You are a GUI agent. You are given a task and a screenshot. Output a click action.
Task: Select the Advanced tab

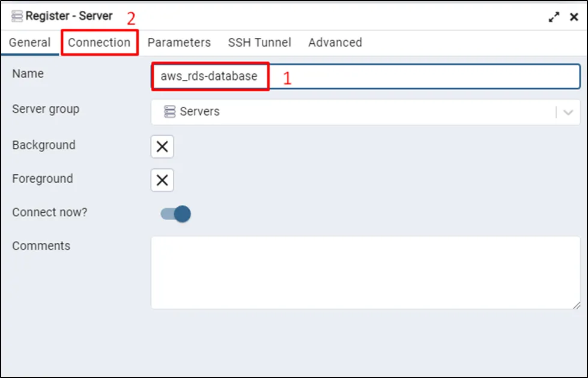[335, 43]
